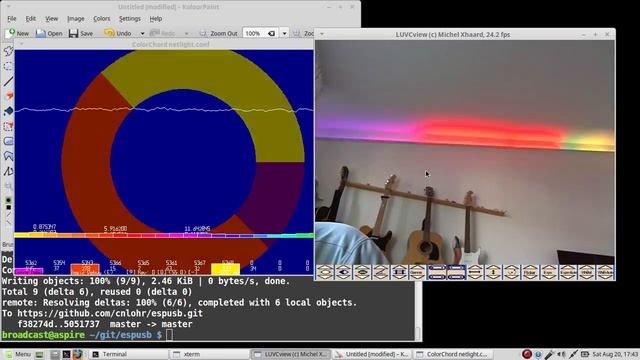Viewport: 640px width, 360px height.
Task: Click the battery tray icon
Action: (x=585, y=354)
